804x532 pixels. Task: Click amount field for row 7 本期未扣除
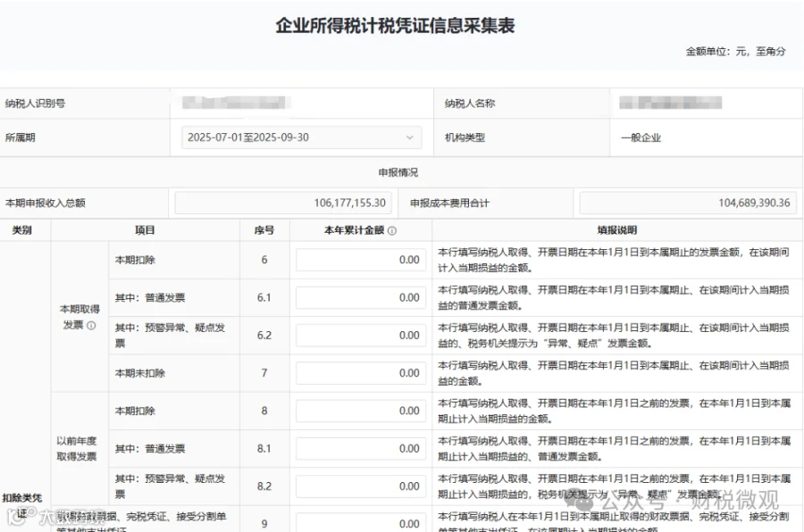click(x=361, y=373)
